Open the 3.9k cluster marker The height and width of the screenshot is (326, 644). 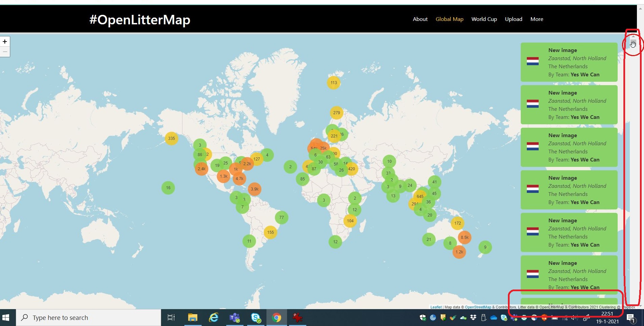(x=255, y=189)
